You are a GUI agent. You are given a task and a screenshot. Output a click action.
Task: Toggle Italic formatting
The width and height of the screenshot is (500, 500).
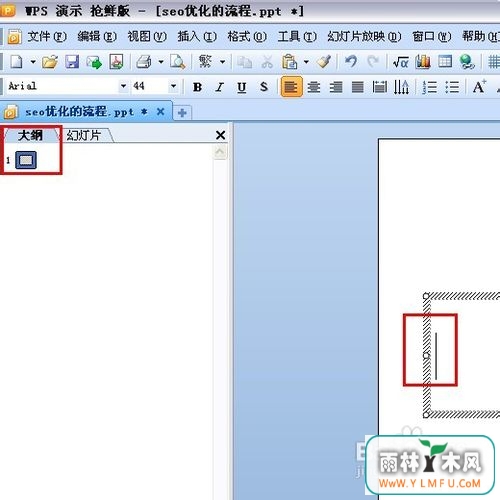coord(219,87)
